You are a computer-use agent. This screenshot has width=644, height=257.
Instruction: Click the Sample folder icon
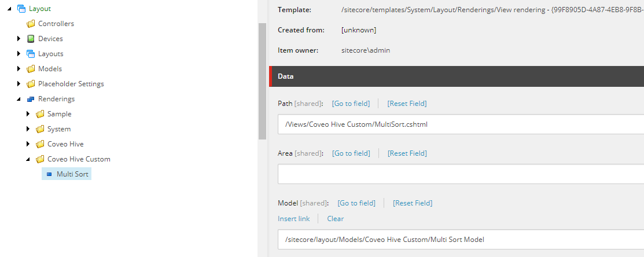pyautogui.click(x=40, y=113)
